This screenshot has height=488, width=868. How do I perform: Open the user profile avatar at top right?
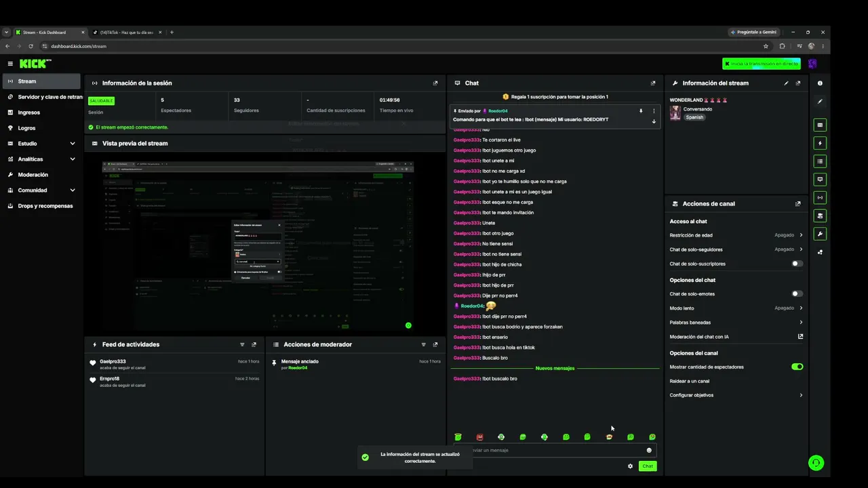[x=812, y=64]
